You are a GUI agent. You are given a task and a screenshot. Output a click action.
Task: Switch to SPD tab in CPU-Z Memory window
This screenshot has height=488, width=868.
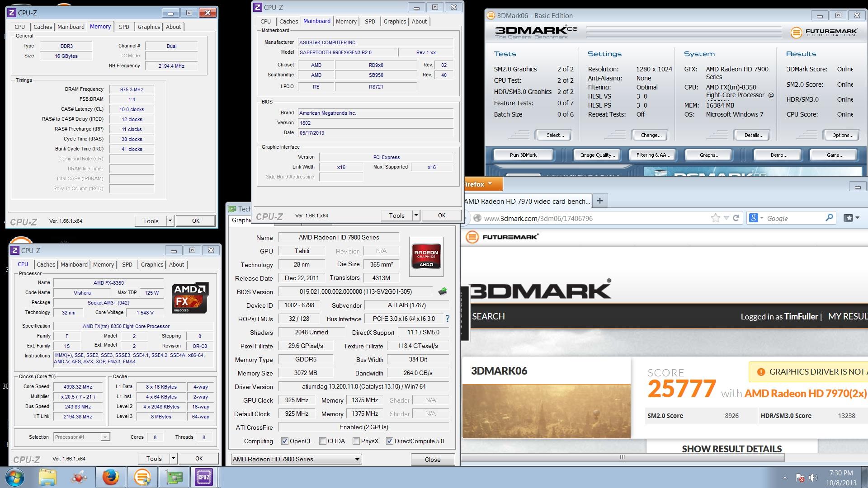[124, 27]
